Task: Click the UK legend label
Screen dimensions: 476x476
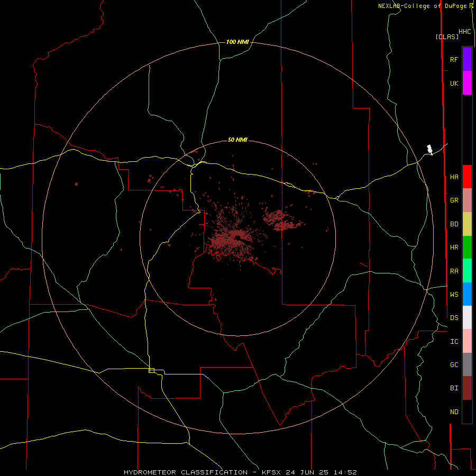Action: 454,84
